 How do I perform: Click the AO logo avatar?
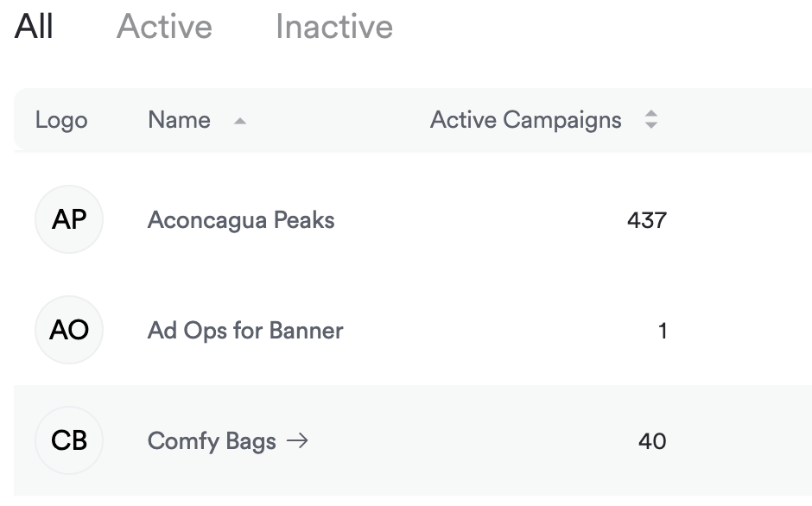point(69,331)
